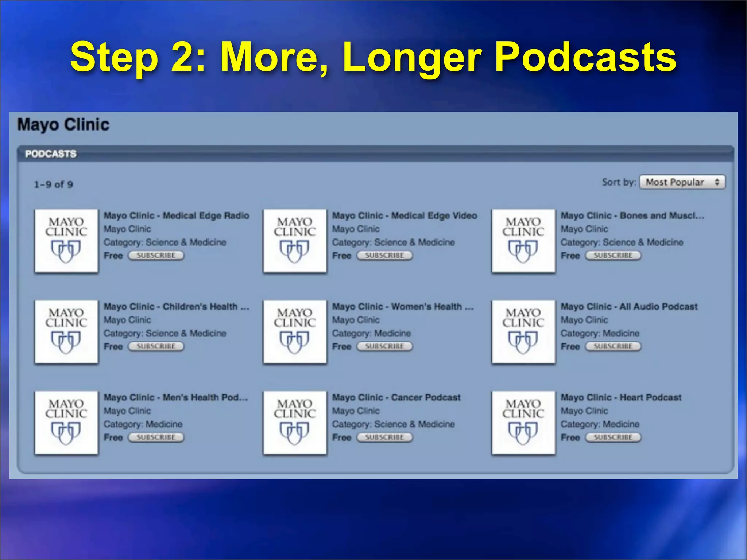Click title Mayo Clinic - Medical Edge Video
The height and width of the screenshot is (560, 747).
pos(405,215)
